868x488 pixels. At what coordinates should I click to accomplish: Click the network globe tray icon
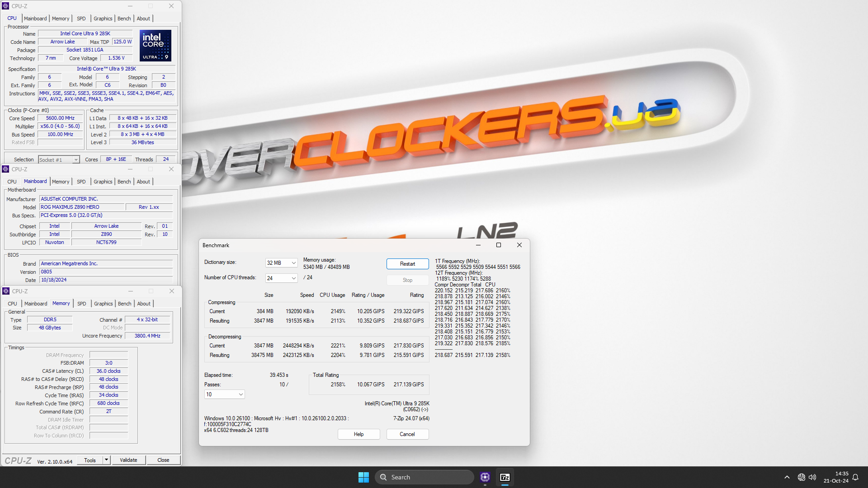802,477
